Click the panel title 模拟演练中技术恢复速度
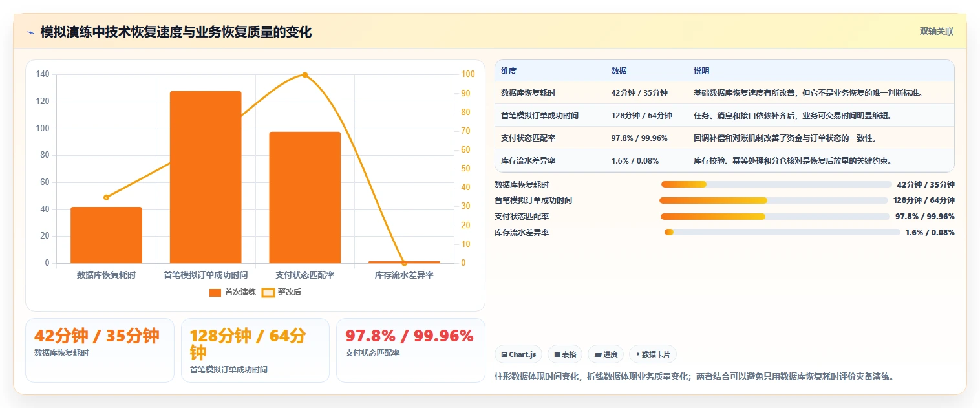Viewport: 980px width, 408px height. coord(176,32)
